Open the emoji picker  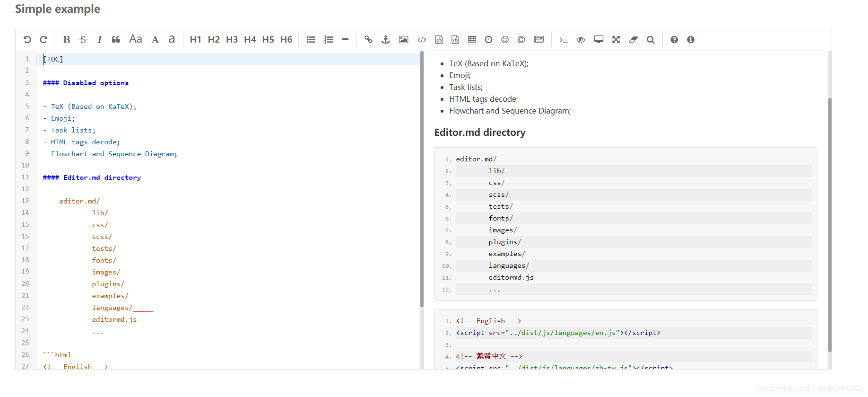[x=505, y=40]
